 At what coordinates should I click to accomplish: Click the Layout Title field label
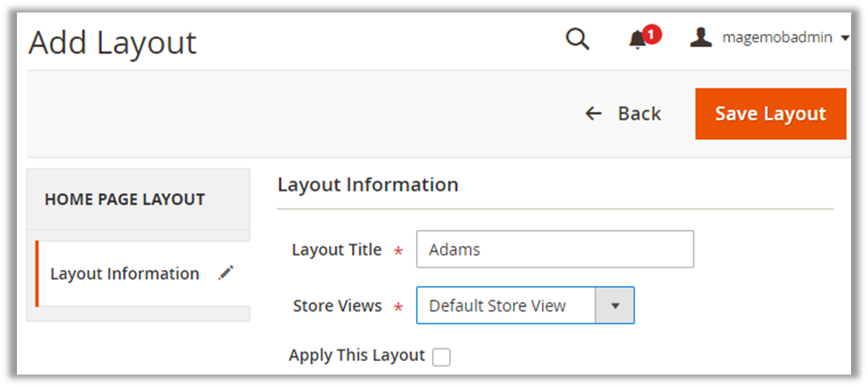click(336, 250)
